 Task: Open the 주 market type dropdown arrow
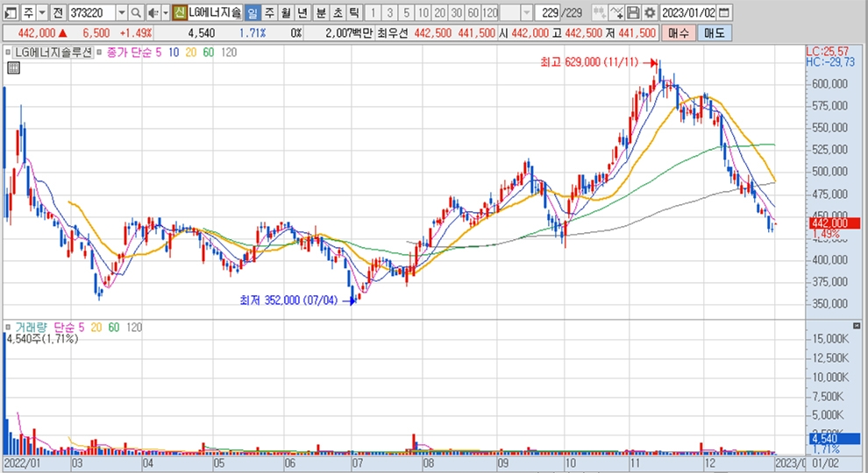point(42,12)
